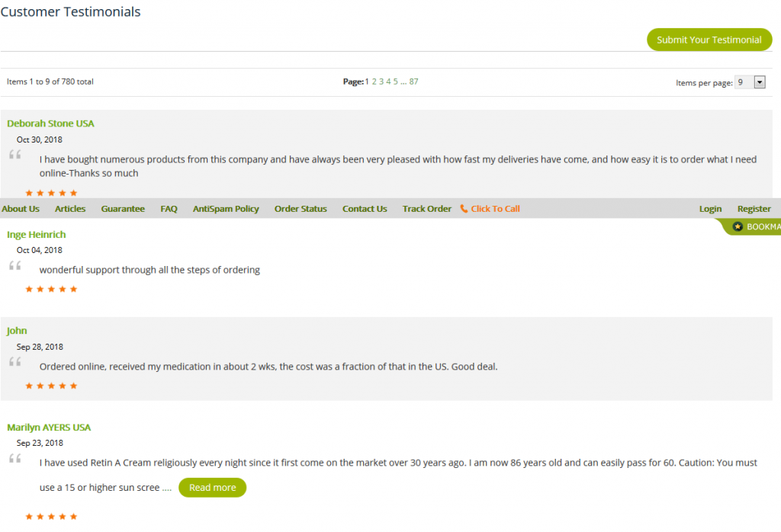Image resolution: width=781 pixels, height=532 pixels.
Task: Click the star rating under Inge Heinrich's review
Action: 51,289
